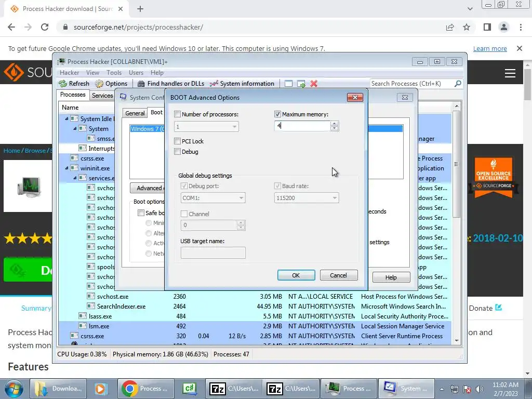Dismiss the Chrome update notice bar
The image size is (532, 399).
point(520,48)
